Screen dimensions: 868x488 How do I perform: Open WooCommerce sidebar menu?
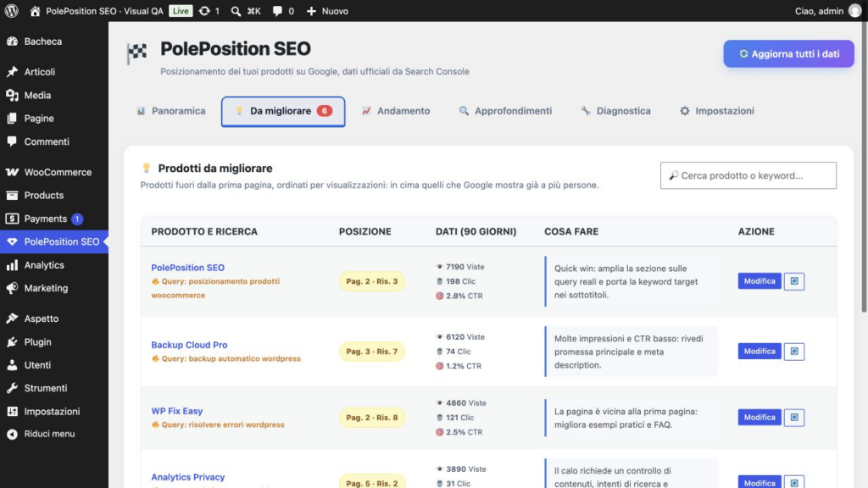coord(54,172)
